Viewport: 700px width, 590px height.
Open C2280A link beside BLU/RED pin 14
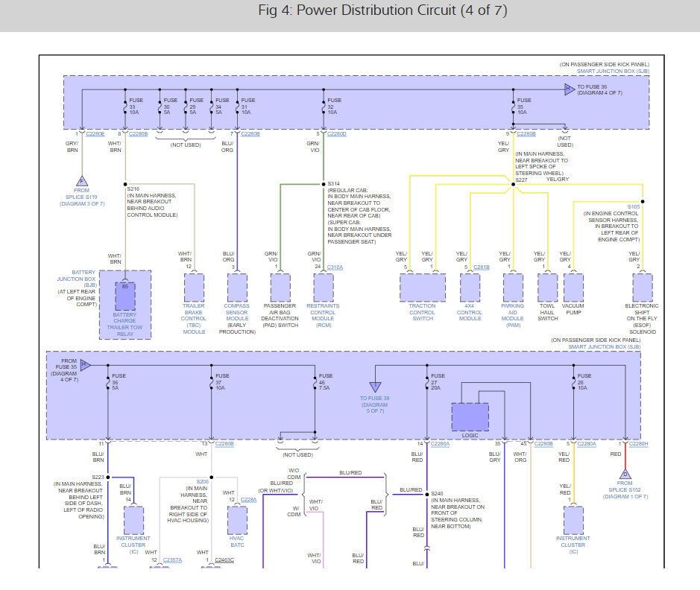click(440, 444)
